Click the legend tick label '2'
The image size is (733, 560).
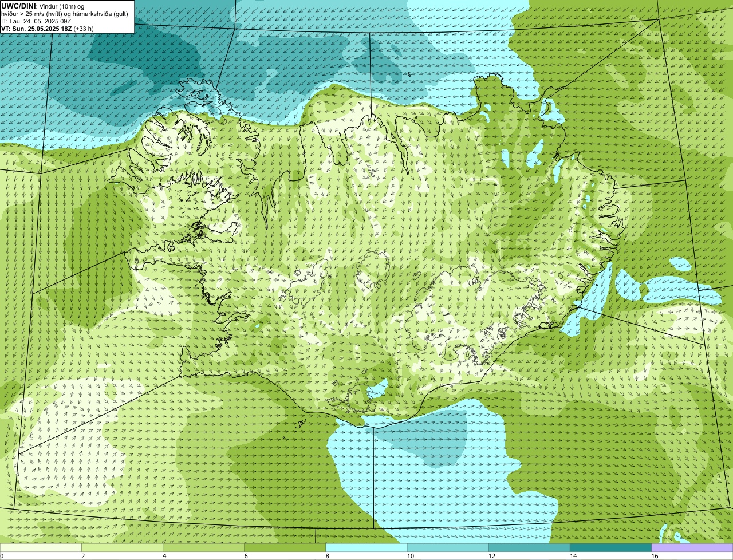pos(83,556)
